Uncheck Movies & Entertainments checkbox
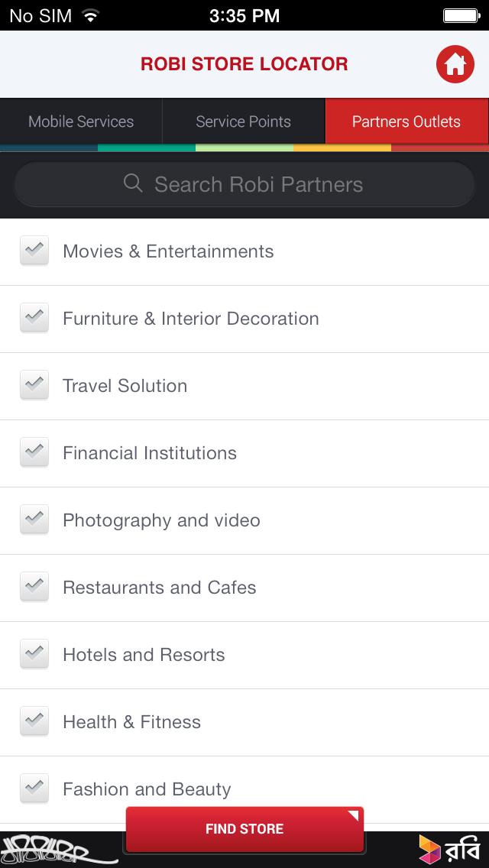The height and width of the screenshot is (868, 489). (34, 251)
